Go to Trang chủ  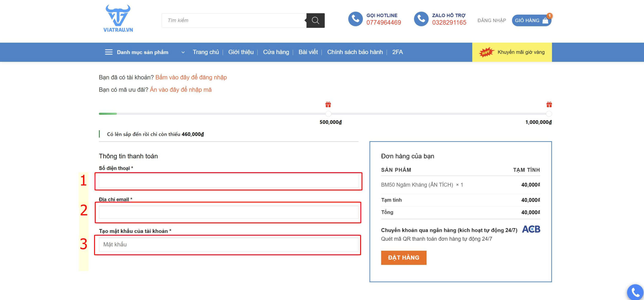(206, 52)
